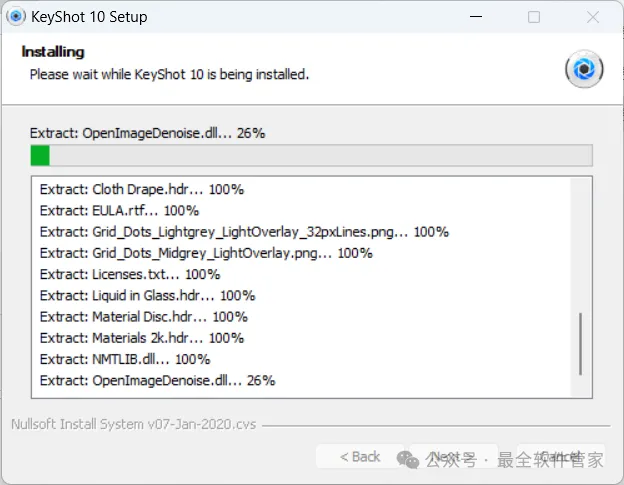Click the Nullsoft Install System version text
This screenshot has width=624, height=485.
133,424
